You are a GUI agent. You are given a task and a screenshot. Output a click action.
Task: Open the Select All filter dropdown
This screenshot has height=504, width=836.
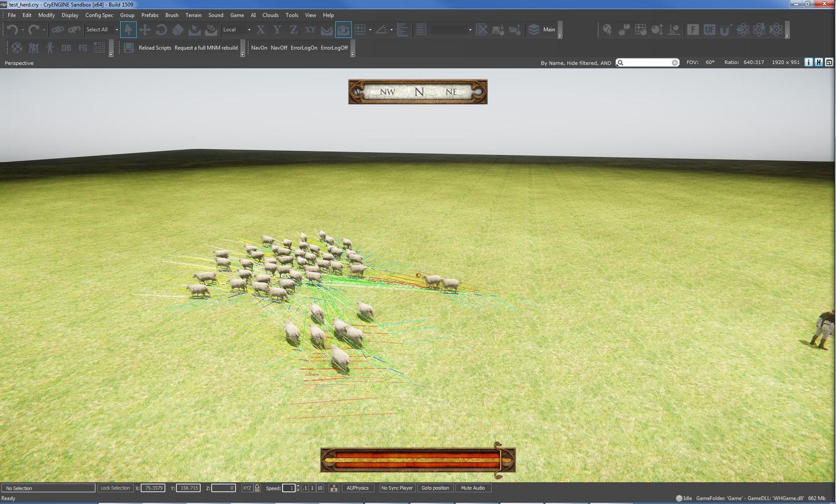click(117, 30)
